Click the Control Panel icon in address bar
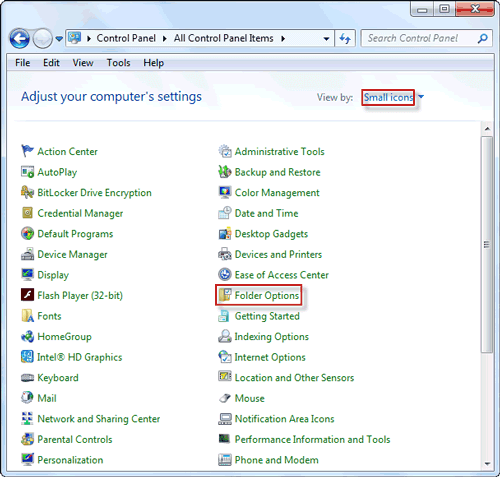This screenshot has width=500, height=477. (x=75, y=38)
